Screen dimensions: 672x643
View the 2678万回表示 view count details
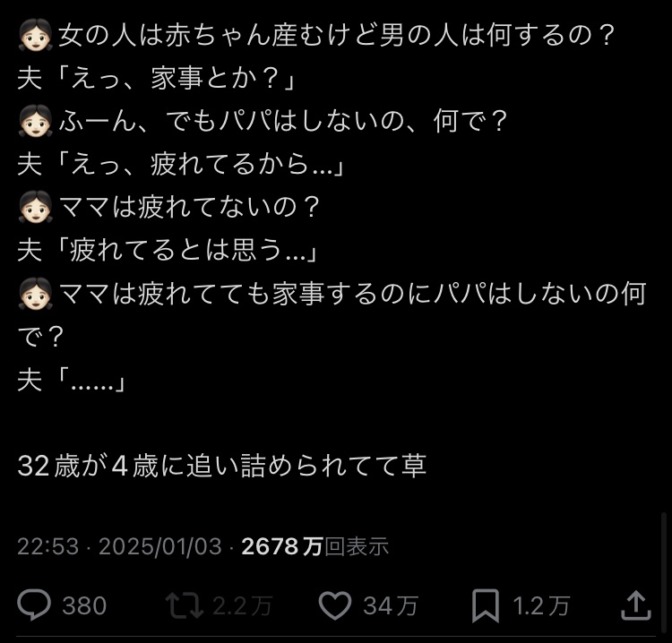314,546
